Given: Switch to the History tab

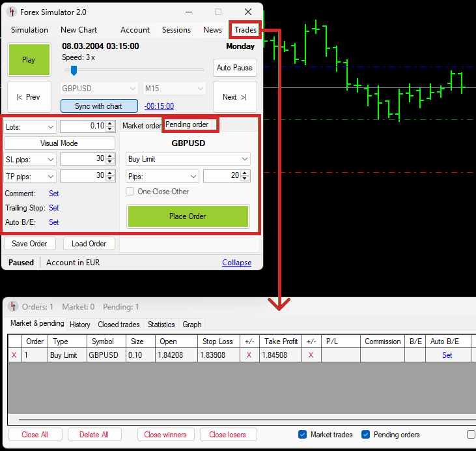Looking at the screenshot, I should tap(80, 325).
